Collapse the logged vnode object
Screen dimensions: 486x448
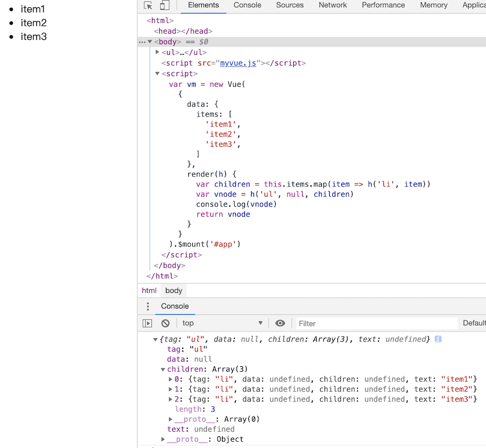pos(156,339)
